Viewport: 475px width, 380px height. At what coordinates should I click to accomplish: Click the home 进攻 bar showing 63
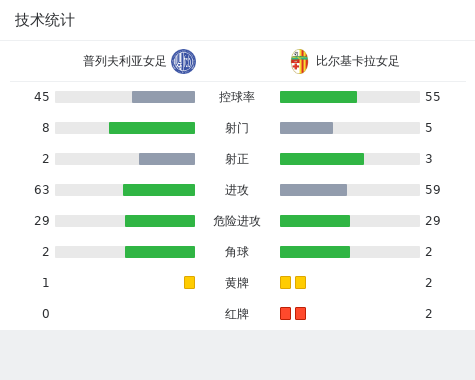pos(125,190)
